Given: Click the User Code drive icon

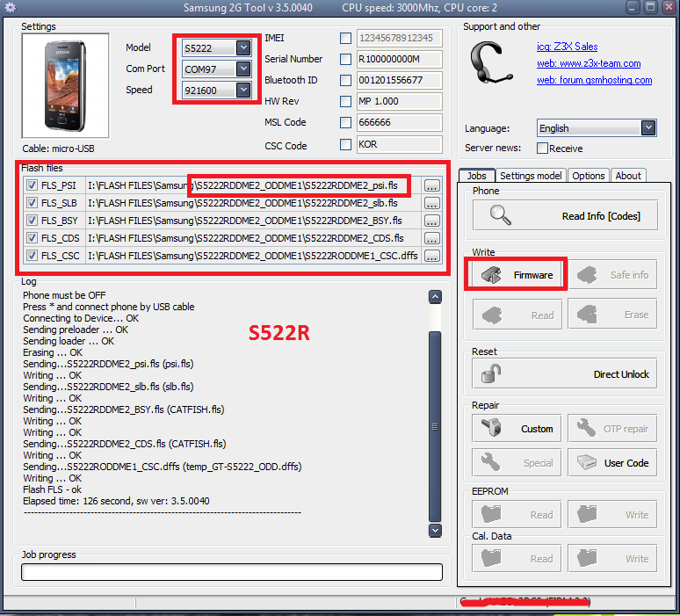Looking at the screenshot, I should click(587, 462).
